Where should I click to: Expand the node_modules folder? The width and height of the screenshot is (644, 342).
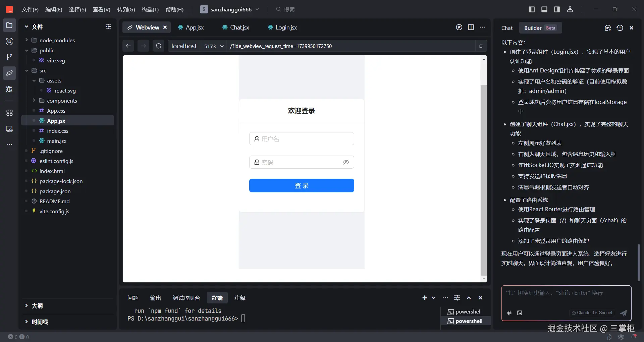point(26,40)
